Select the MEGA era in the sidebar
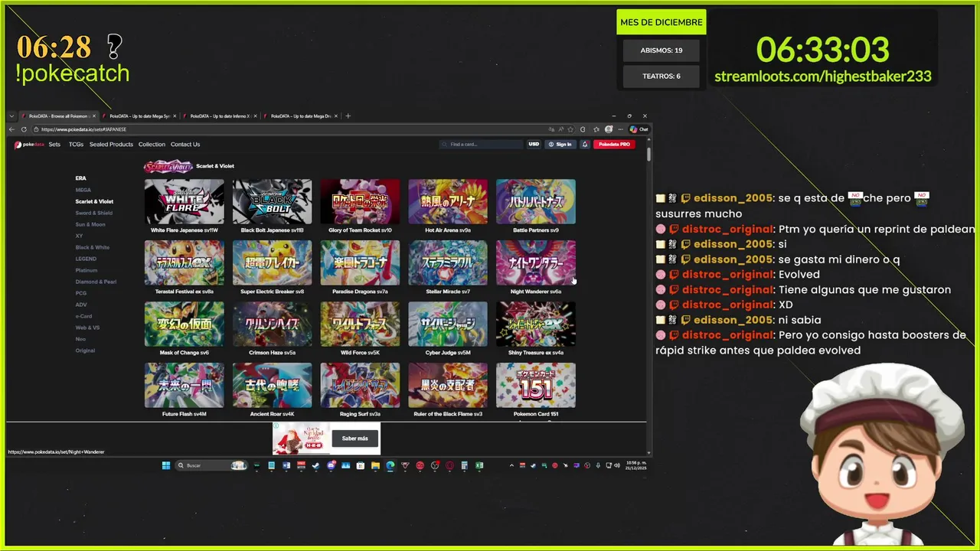The height and width of the screenshot is (551, 980). coord(83,190)
